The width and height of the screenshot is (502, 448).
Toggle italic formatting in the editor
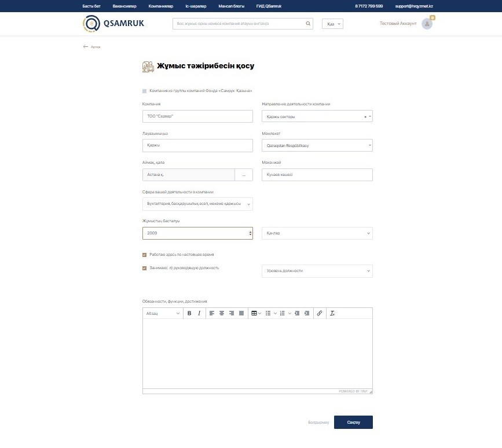coord(199,313)
